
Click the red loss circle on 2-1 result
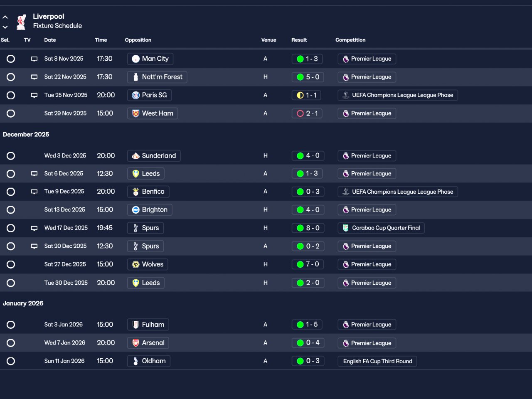300,113
